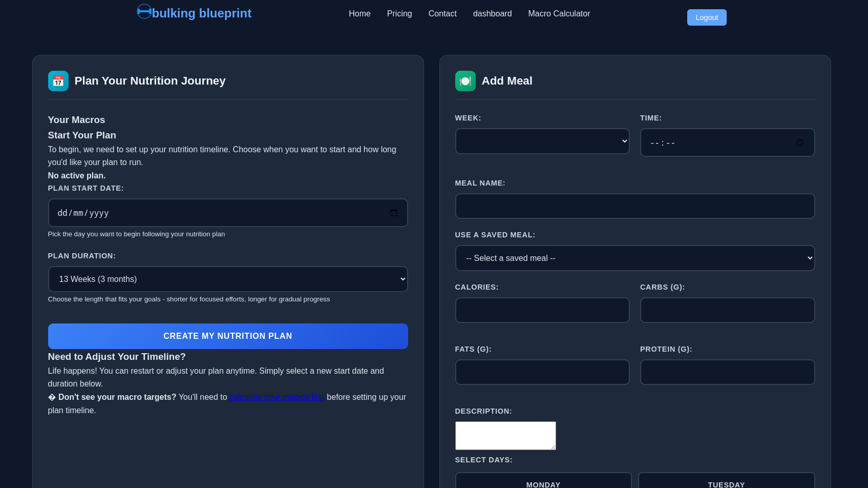Screen dimensions: 868x488
Task: Open the Pricing page
Action: point(399,14)
